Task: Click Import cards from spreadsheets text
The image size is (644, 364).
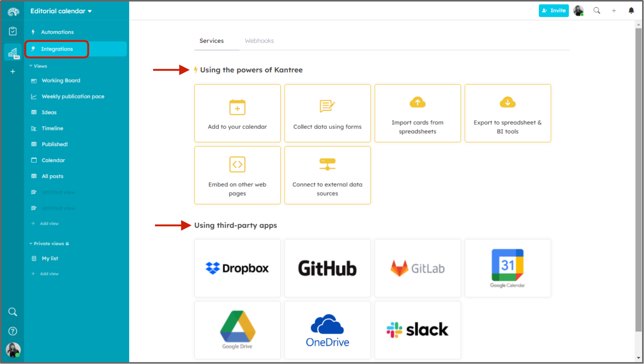Action: [418, 127]
